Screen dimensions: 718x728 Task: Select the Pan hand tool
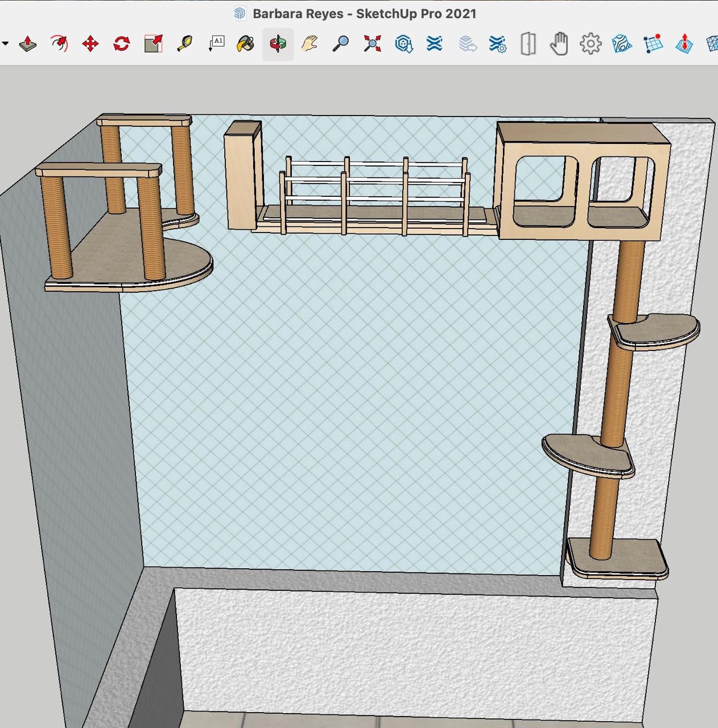click(309, 44)
